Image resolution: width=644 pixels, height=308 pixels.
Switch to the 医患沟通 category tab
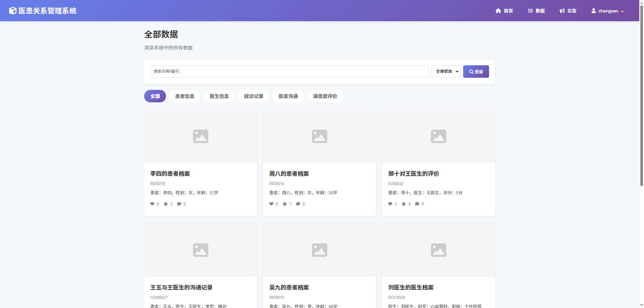tap(288, 96)
